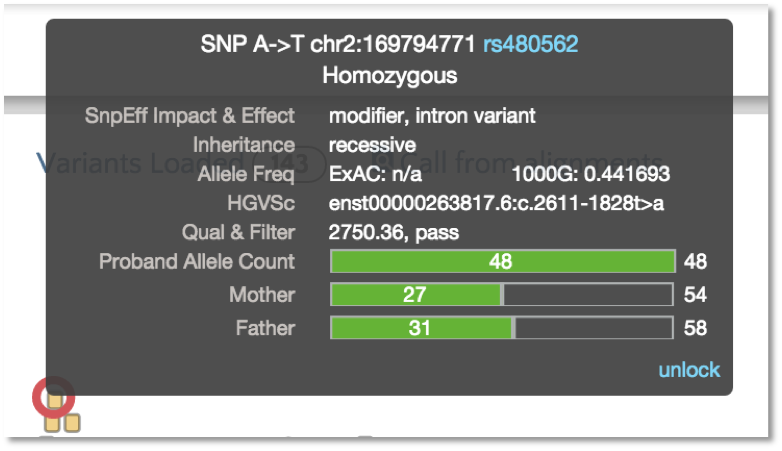
Task: Click the unlock link in tooltip
Action: click(x=689, y=370)
